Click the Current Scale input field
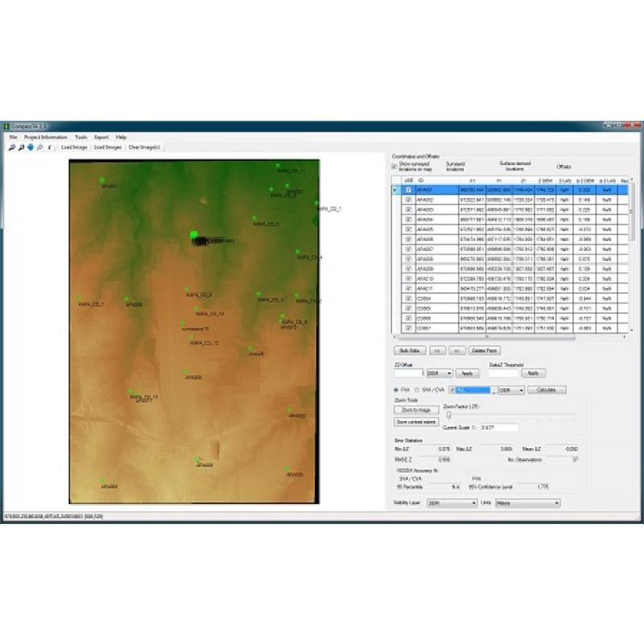The height and width of the screenshot is (644, 644). pos(498,427)
